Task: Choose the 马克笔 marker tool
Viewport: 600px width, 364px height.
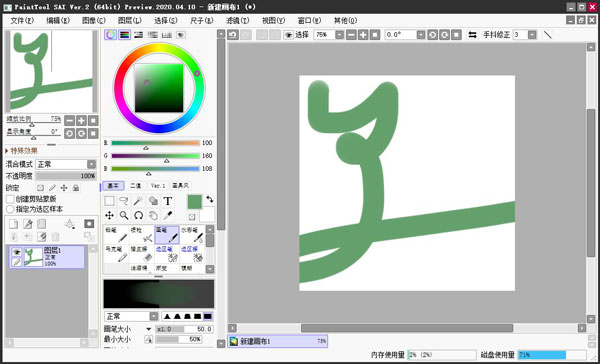Action: pos(116,254)
